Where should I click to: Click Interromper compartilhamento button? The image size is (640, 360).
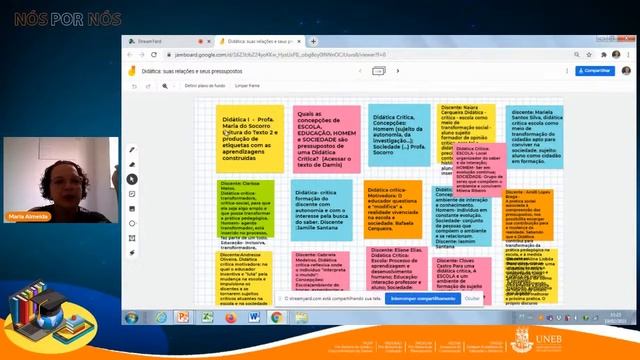coord(423,298)
